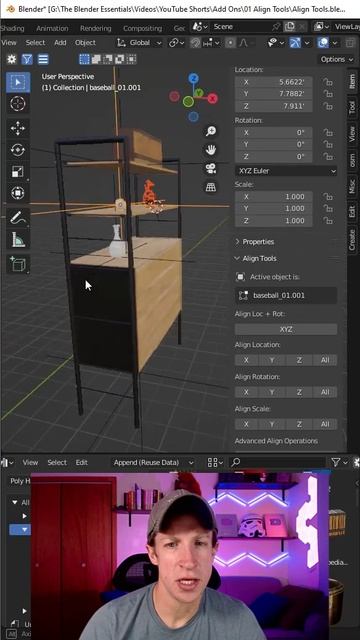Switch to the Animation workspace tab
Viewport: 360px width, 640px height.
click(x=52, y=28)
